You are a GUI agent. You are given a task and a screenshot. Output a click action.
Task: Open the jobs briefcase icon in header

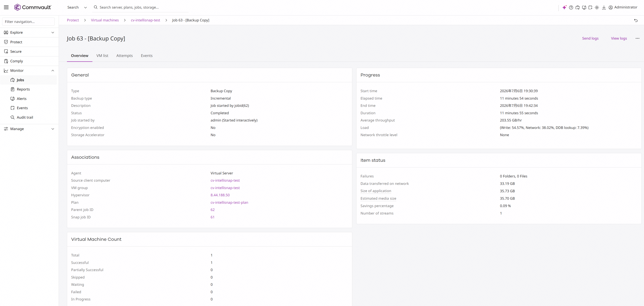(578, 7)
